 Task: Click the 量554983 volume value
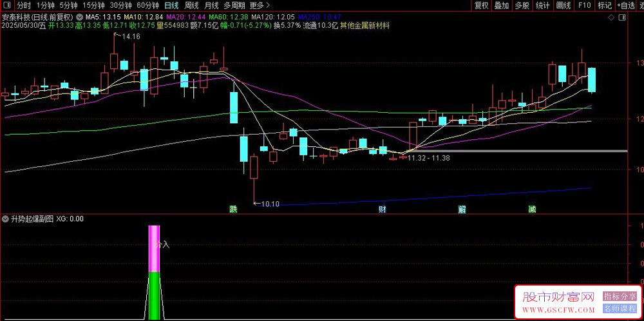[x=172, y=26]
